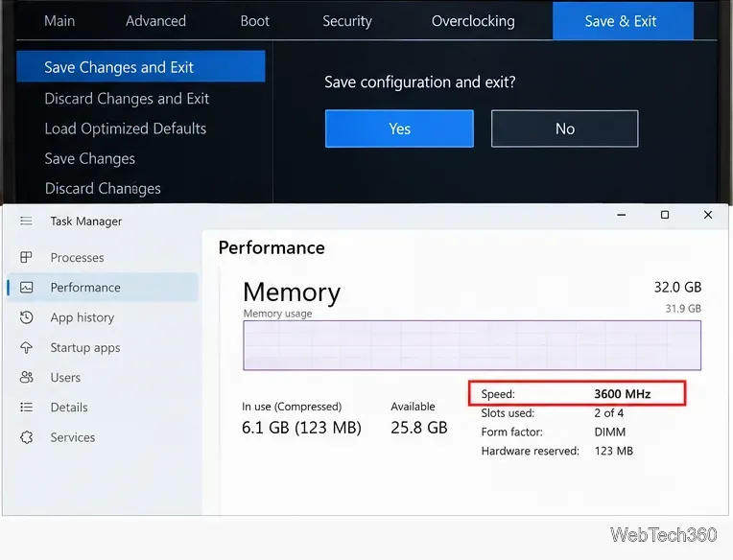Switch to the Advanced BIOS tab

pyautogui.click(x=155, y=21)
